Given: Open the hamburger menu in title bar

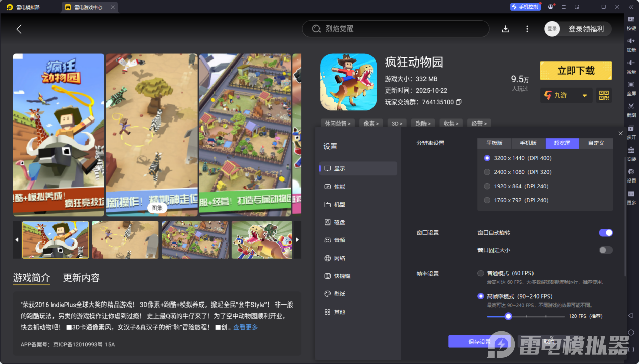Looking at the screenshot, I should coord(563,7).
